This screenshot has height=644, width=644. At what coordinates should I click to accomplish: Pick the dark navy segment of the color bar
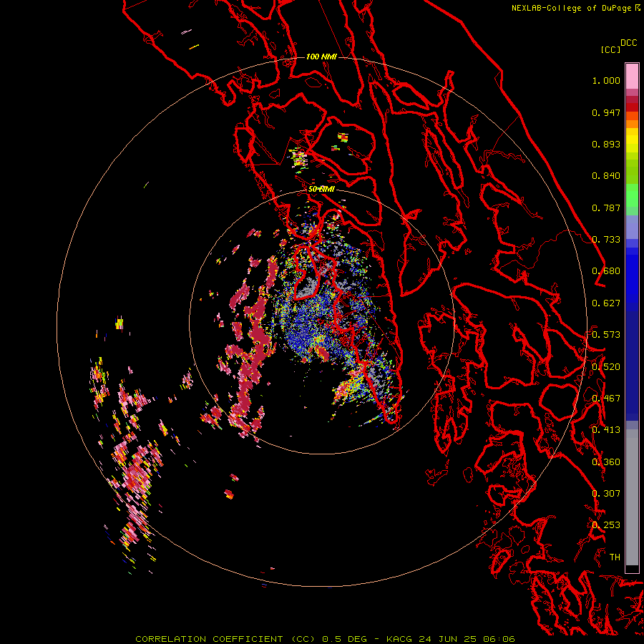coord(632,361)
